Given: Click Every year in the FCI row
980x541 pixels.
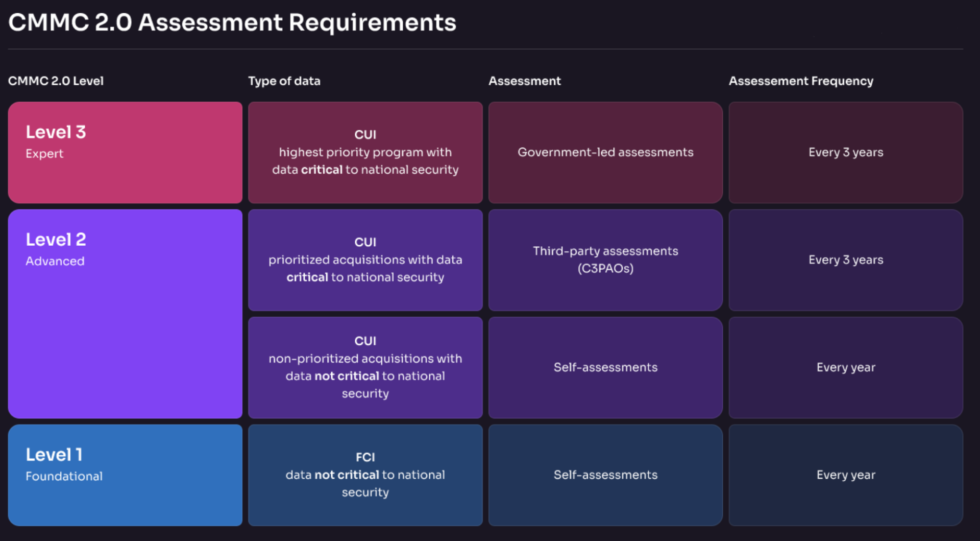Looking at the screenshot, I should tap(846, 475).
